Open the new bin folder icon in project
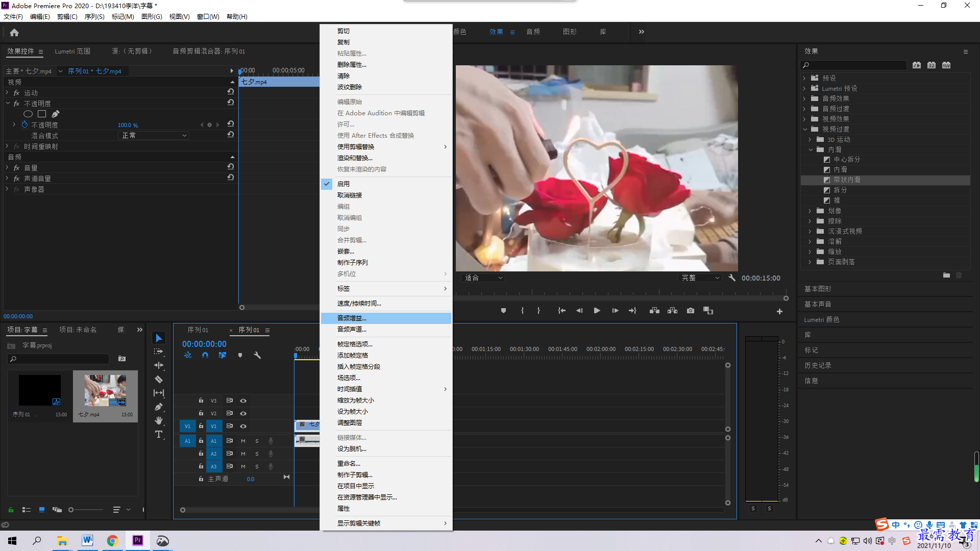Screen dimensions: 980x551 point(122,359)
